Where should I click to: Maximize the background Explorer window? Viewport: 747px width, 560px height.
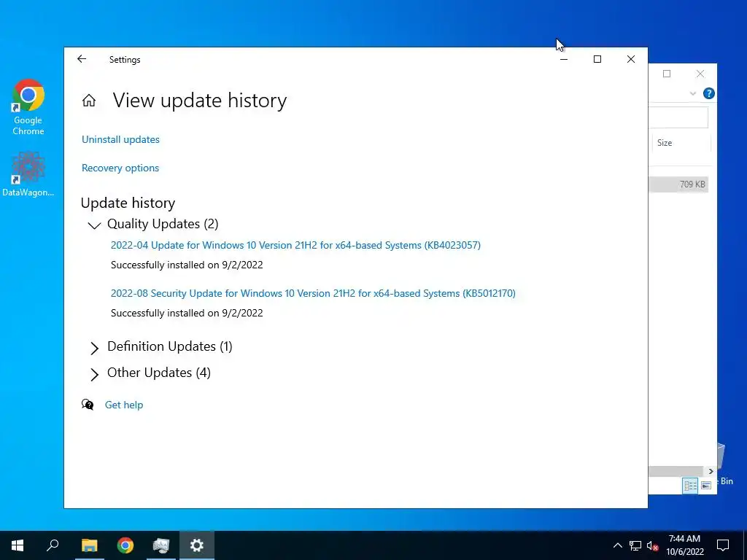[667, 74]
